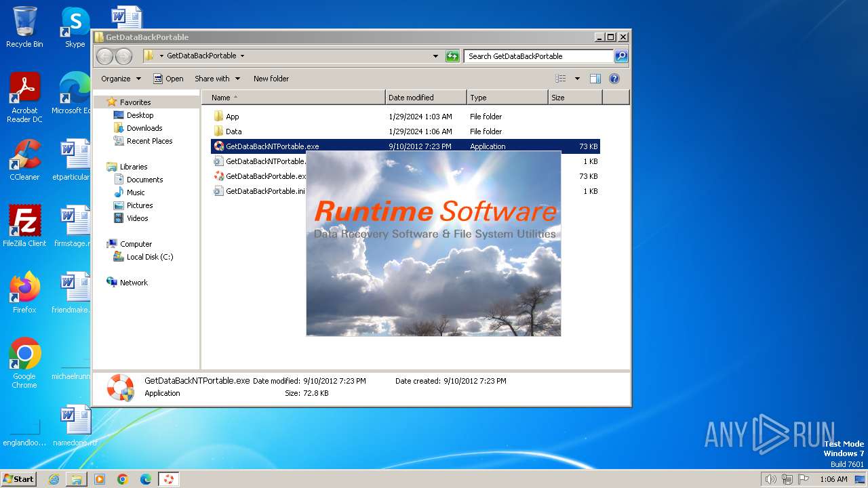868x488 pixels.
Task: Open Skype desktop shortcut
Action: [x=75, y=27]
